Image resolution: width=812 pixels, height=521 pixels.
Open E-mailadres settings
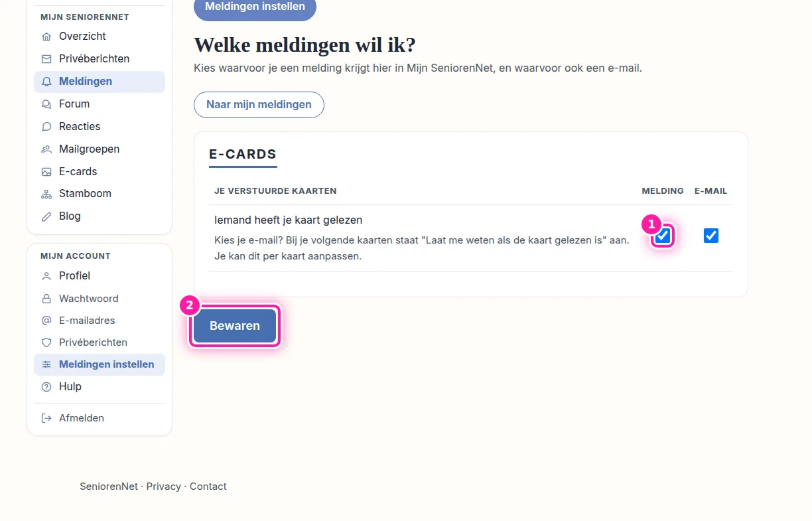coord(100,321)
